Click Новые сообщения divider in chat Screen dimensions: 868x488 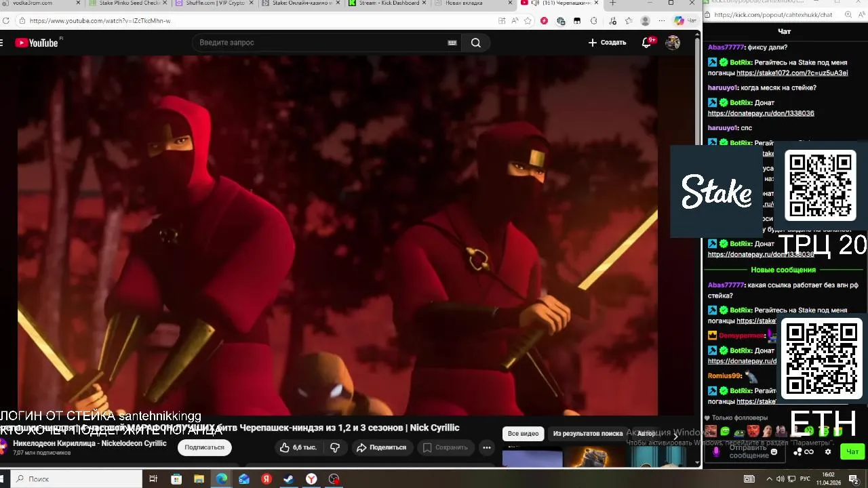[783, 270]
